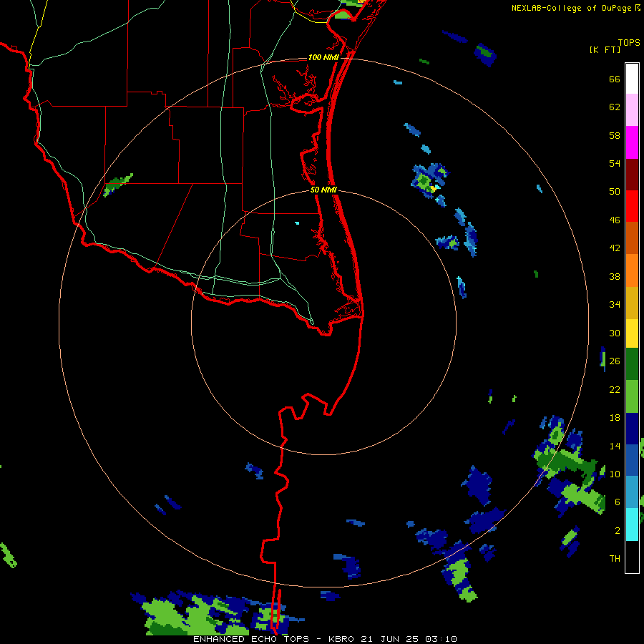Click the 03:10 timestamp
The image size is (644, 644).
[x=441, y=639]
